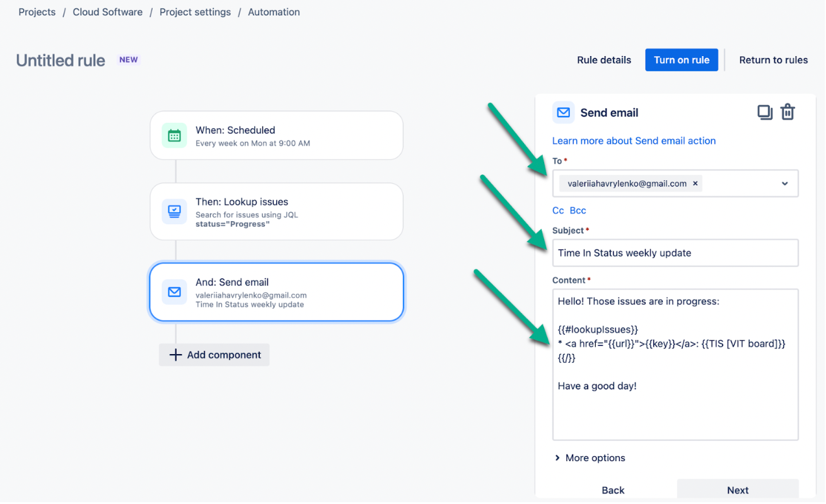This screenshot has height=504, width=826.
Task: Expand the More options section
Action: pyautogui.click(x=590, y=458)
